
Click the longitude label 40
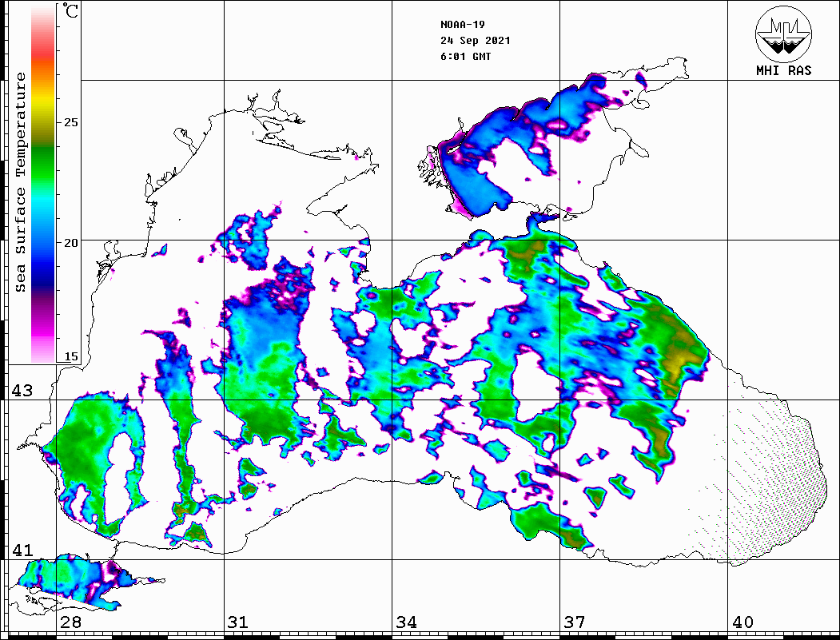742,622
